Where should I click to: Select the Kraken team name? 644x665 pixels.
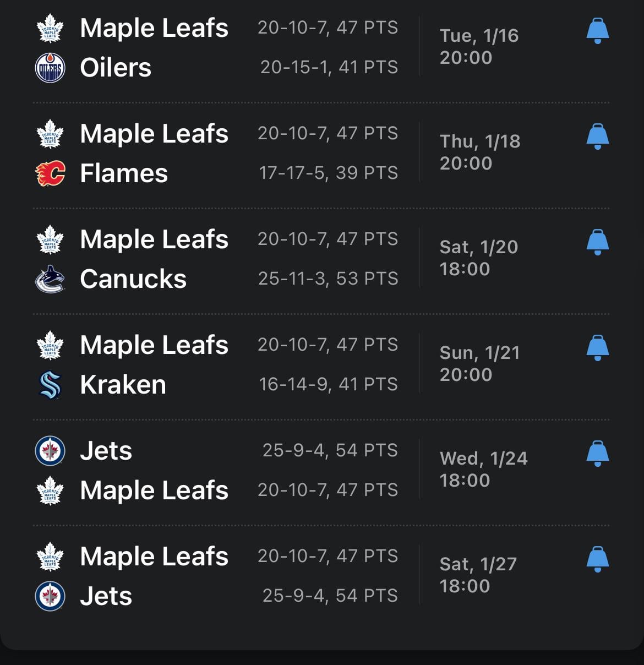123,385
